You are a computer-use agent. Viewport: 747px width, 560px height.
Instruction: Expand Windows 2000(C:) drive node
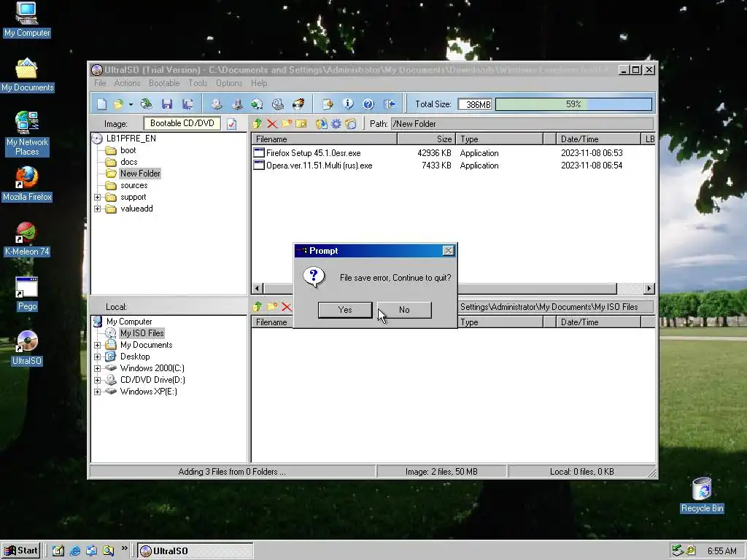pos(98,368)
